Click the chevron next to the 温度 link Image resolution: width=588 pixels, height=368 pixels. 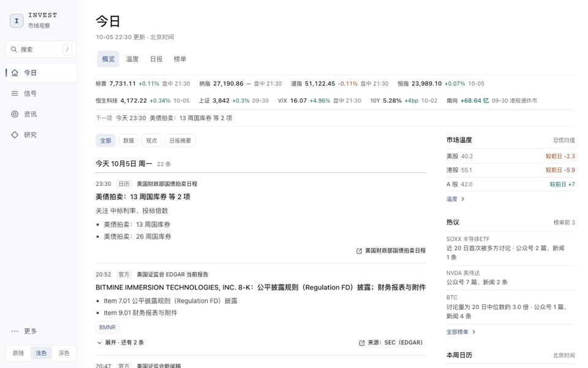[463, 199]
